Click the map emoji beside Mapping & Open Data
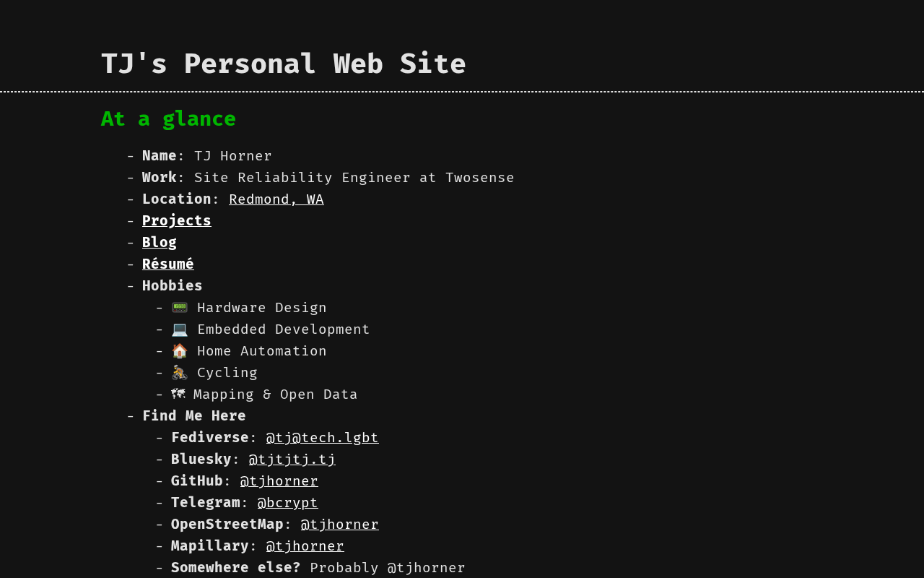Viewport: 924px width, 578px height. (x=178, y=394)
